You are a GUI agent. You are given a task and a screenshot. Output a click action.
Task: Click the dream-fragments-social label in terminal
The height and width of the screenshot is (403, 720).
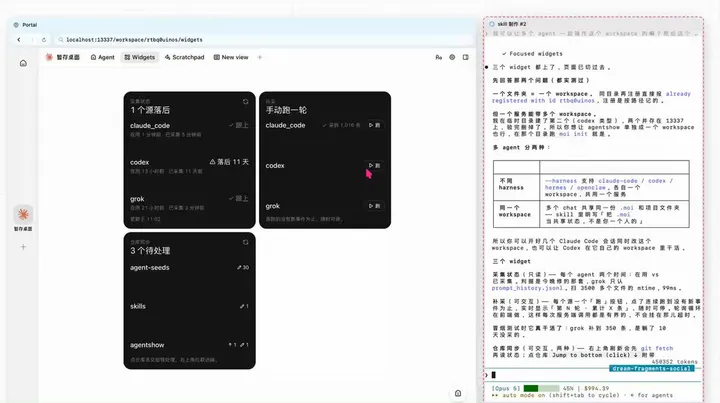click(651, 369)
